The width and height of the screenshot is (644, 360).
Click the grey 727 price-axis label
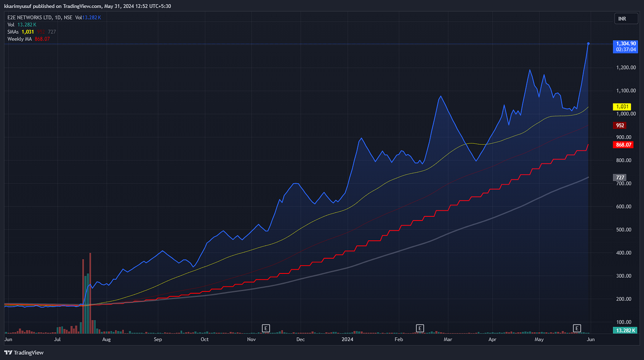[x=620, y=177]
